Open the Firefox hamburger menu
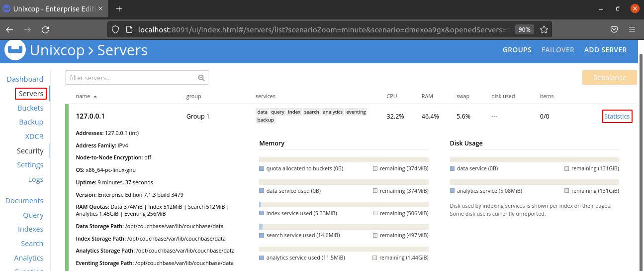This screenshot has width=644, height=271. [632, 29]
